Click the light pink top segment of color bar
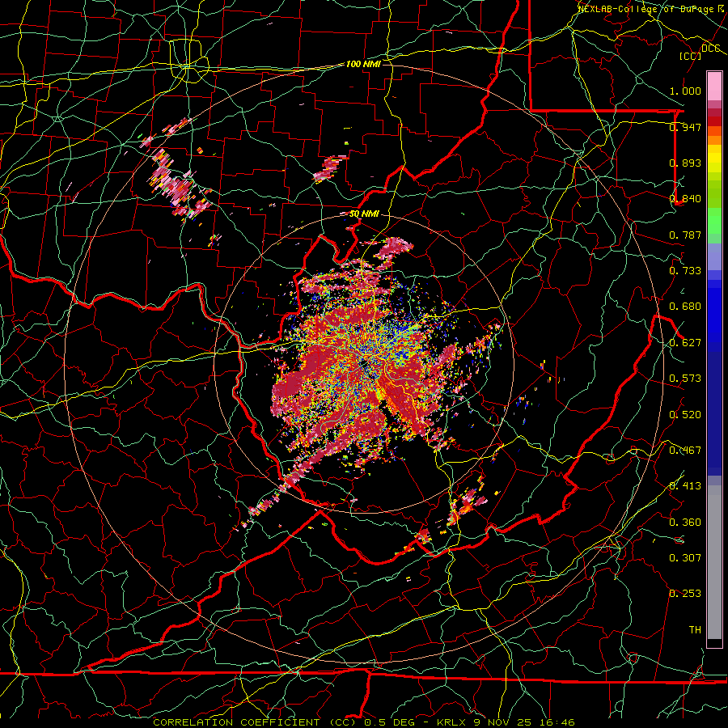The width and height of the screenshot is (728, 728). click(714, 87)
